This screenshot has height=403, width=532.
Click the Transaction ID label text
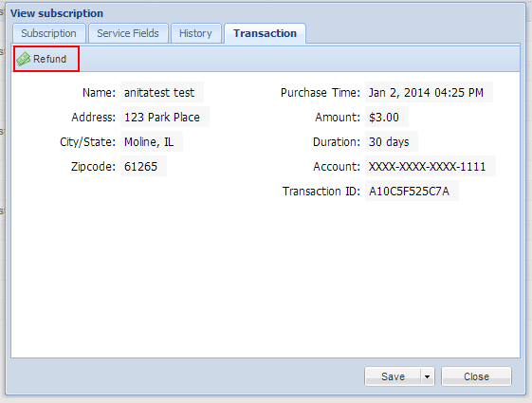321,191
